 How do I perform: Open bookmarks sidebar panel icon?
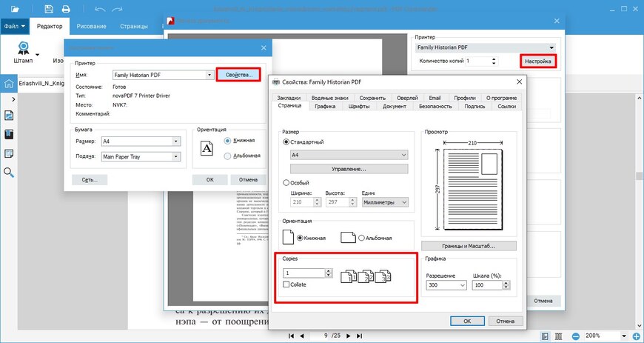[9, 135]
